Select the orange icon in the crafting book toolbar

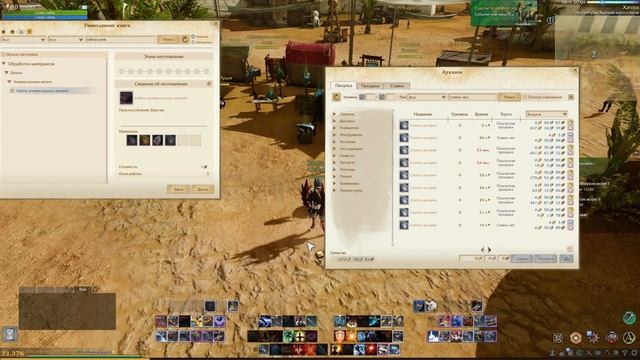(29, 32)
